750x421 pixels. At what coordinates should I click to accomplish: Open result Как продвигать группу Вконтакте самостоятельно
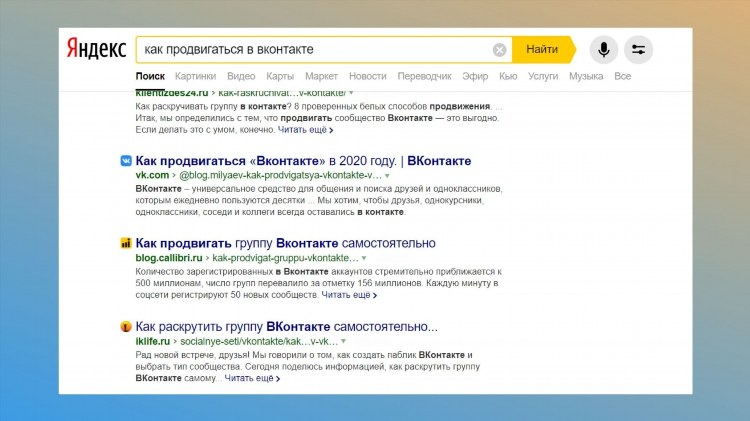(x=286, y=243)
